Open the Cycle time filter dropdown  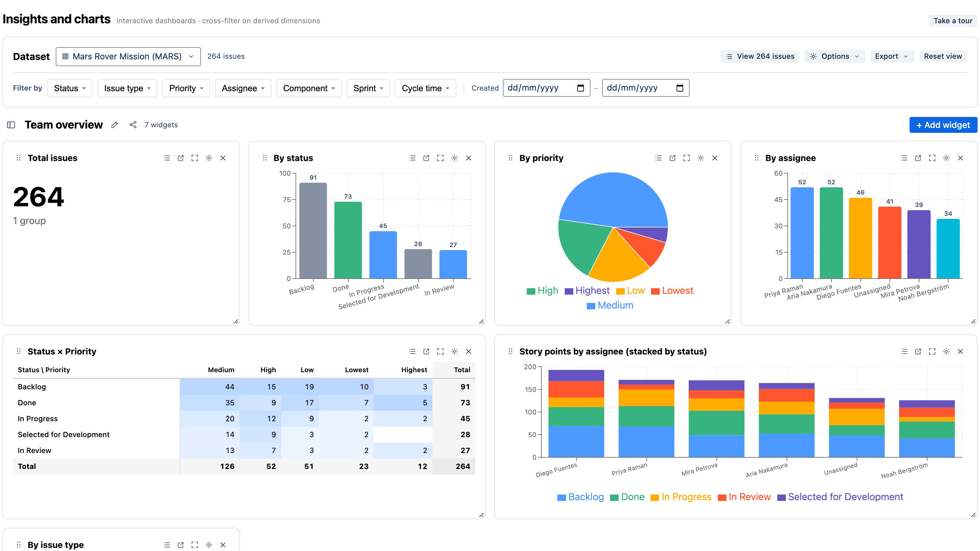[426, 88]
